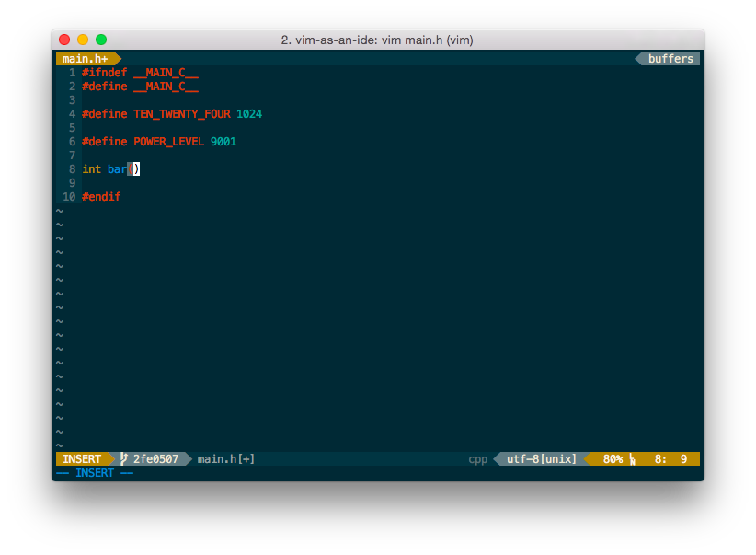Click line number 1 in the gutter

pos(72,73)
